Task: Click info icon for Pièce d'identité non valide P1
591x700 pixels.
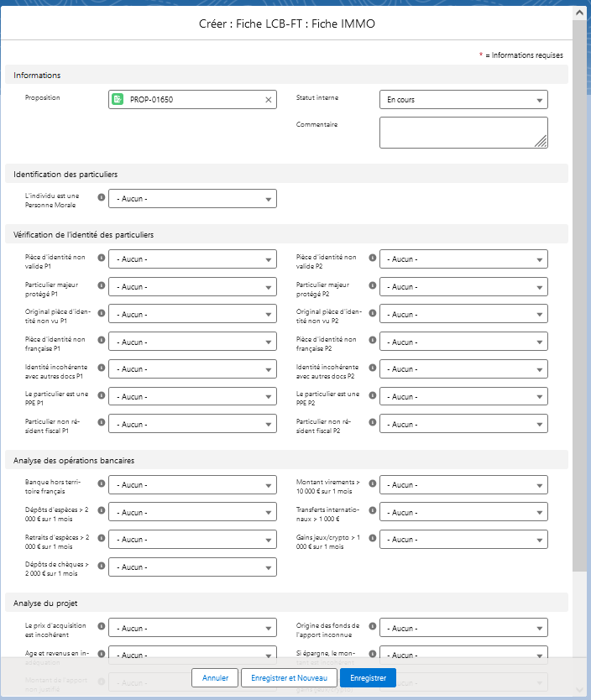Action: click(102, 259)
